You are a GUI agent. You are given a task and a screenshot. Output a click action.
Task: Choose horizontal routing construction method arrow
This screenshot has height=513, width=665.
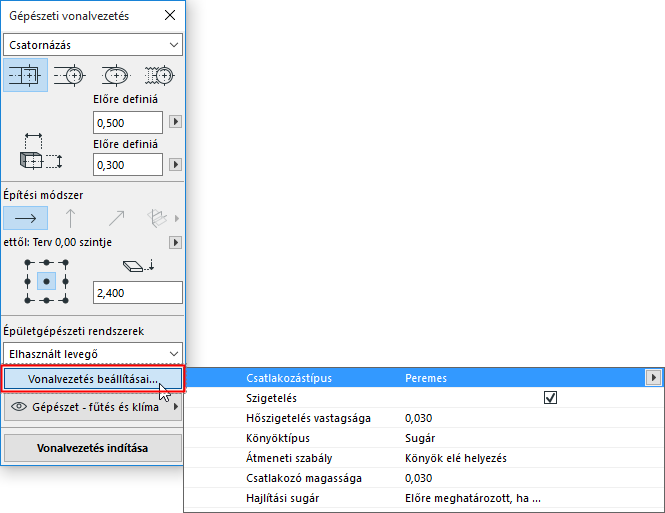pyautogui.click(x=25, y=218)
